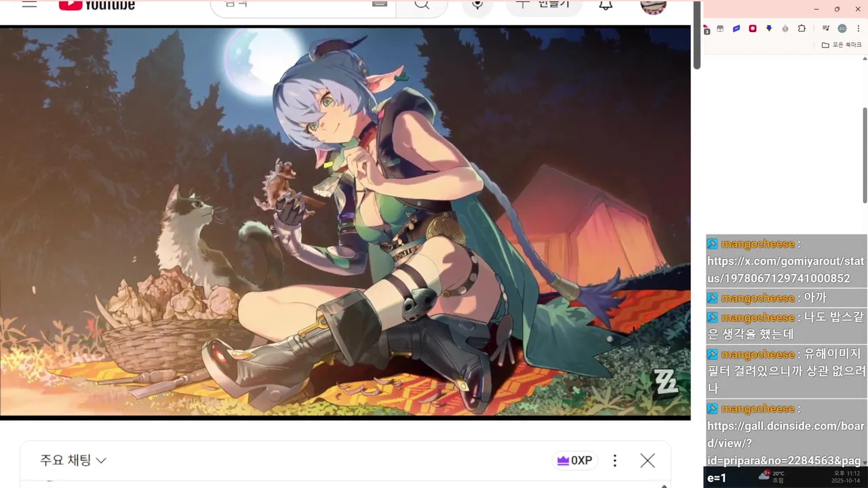Open the YouTube account avatar menu

[653, 6]
